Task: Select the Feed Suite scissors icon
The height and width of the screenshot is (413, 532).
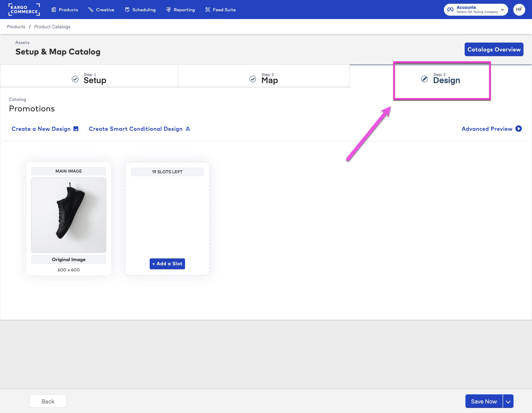Action: point(207,10)
